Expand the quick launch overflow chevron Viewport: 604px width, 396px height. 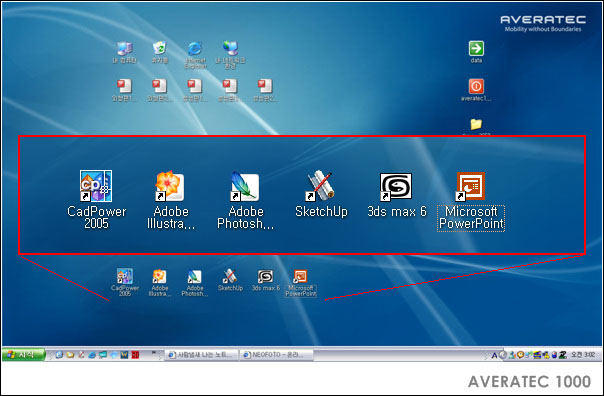[x=154, y=352]
